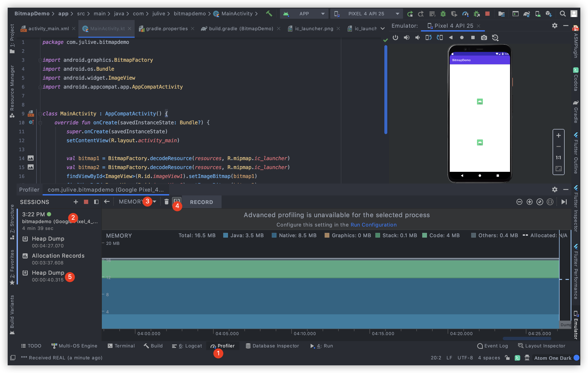Click emulator toolbar Home circle
This screenshot has height=373, width=588.
click(462, 37)
